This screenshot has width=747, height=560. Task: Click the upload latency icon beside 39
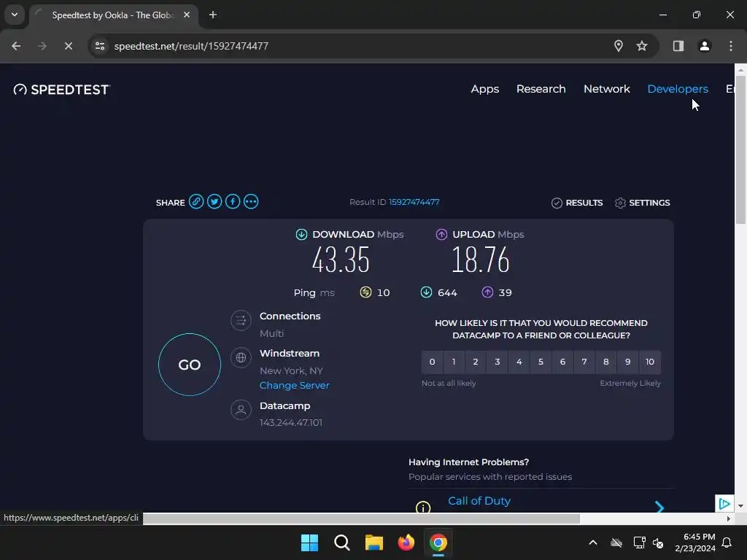487,292
